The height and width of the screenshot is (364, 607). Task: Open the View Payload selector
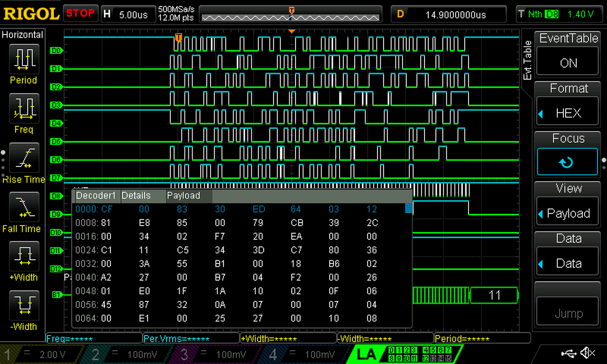pyautogui.click(x=567, y=213)
